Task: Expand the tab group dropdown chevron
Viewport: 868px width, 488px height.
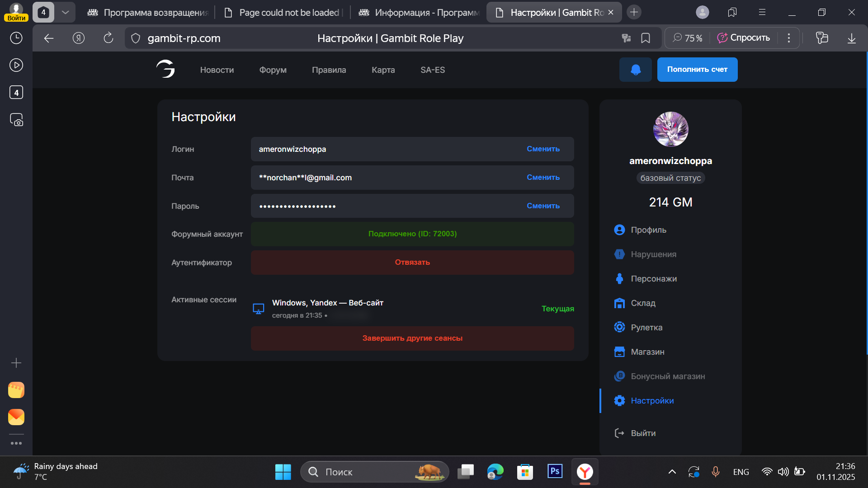Action: (65, 12)
